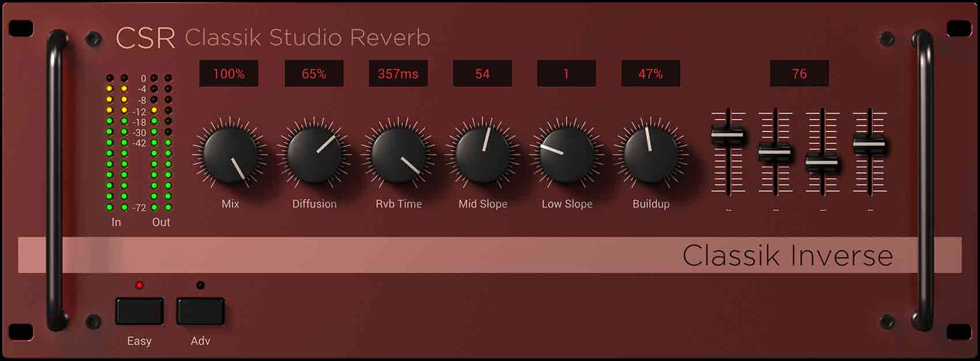Select the 100% Mix value display
The height and width of the screenshot is (361, 980).
point(229,74)
